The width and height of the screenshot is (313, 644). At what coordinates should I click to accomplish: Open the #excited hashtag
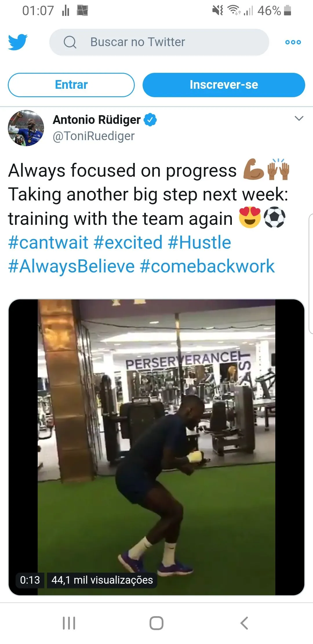pyautogui.click(x=128, y=242)
